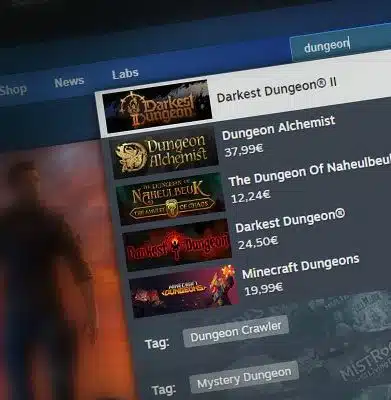The height and width of the screenshot is (400, 391).
Task: Go to the News section
Action: (x=69, y=82)
